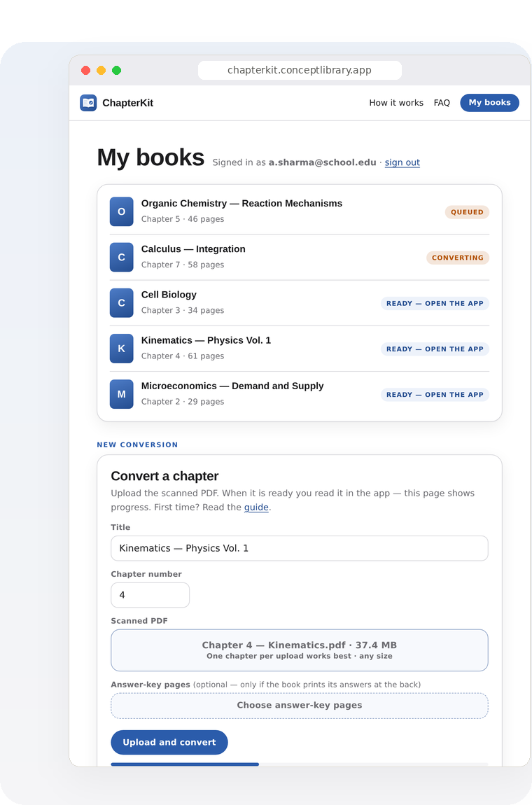The width and height of the screenshot is (532, 805).
Task: Open Microeconomics via Ready badge
Action: click(435, 395)
